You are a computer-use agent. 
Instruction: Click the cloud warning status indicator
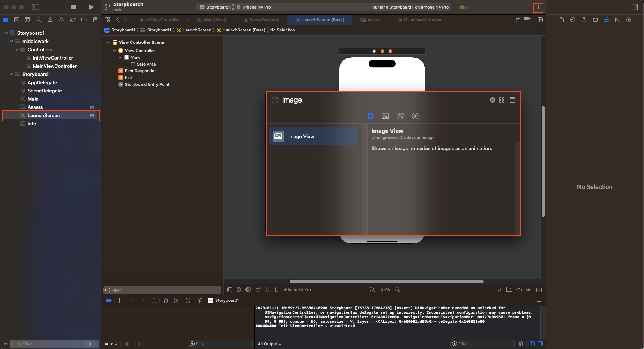(464, 7)
